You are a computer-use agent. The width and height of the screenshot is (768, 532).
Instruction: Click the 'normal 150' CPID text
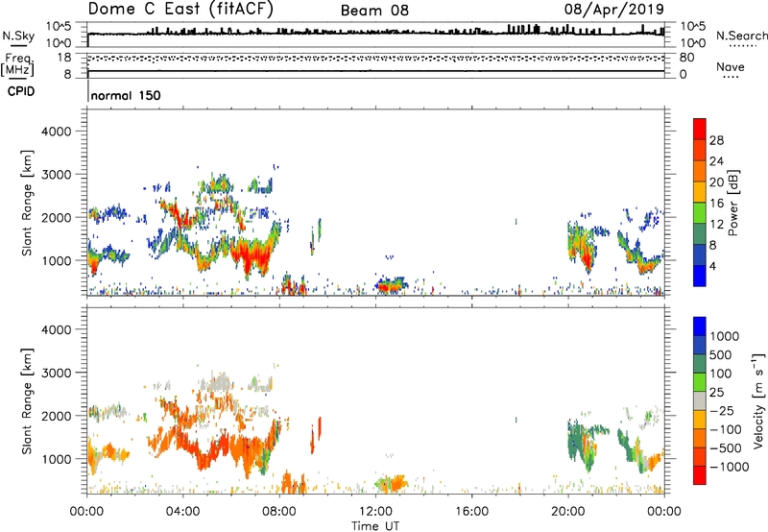coord(126,95)
